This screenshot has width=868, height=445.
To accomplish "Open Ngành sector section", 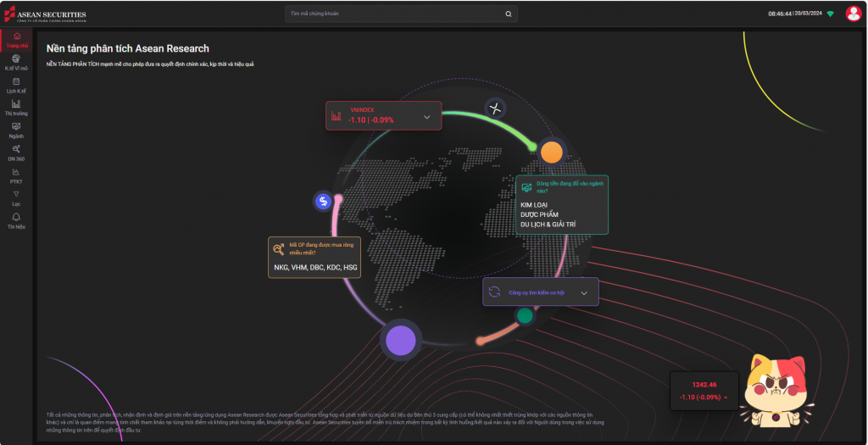I will tap(17, 131).
